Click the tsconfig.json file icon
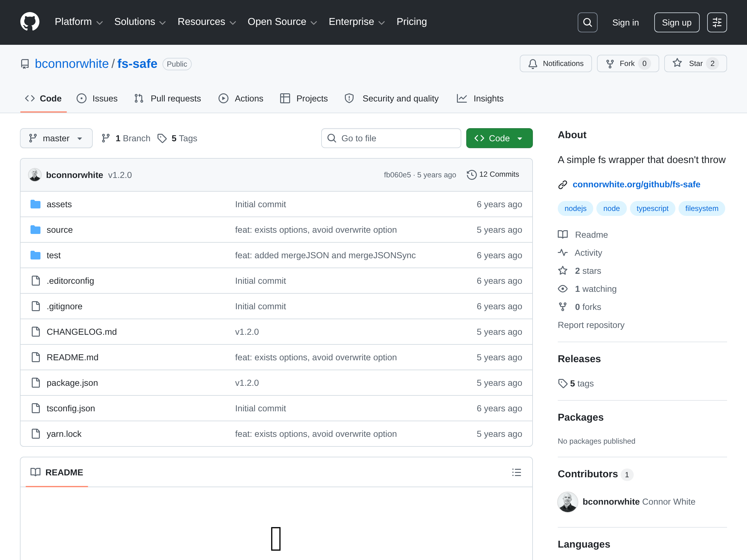This screenshot has width=747, height=560. coord(35,408)
